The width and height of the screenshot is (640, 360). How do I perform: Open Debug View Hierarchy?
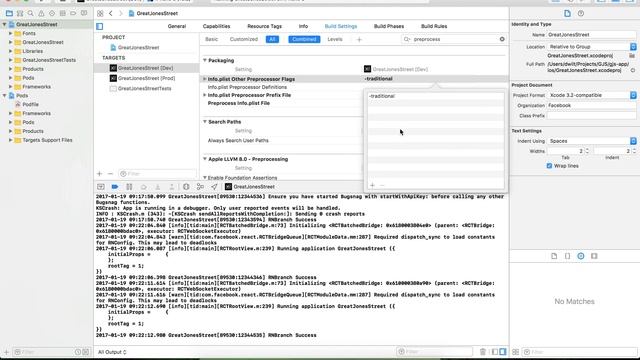coord(186,187)
